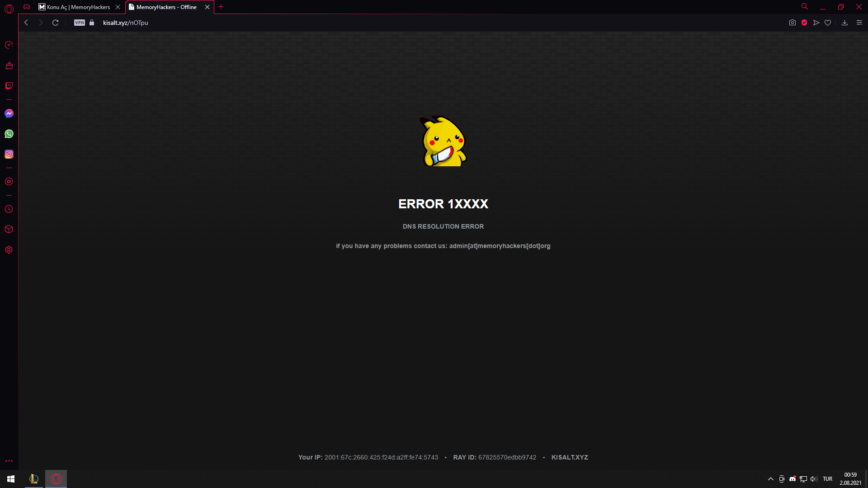Go back to previous page
The height and width of the screenshot is (488, 868).
[x=26, y=23]
